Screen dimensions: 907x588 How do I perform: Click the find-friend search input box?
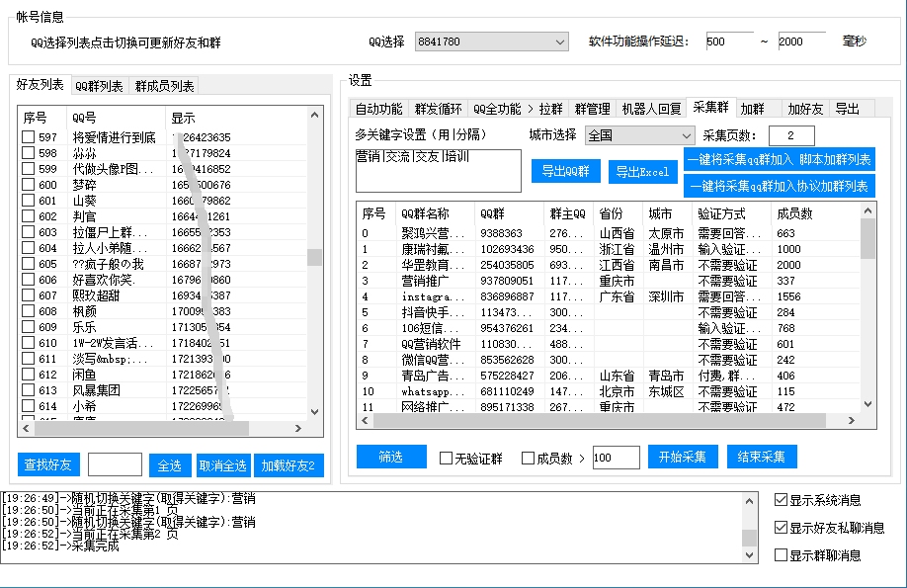pyautogui.click(x=116, y=464)
